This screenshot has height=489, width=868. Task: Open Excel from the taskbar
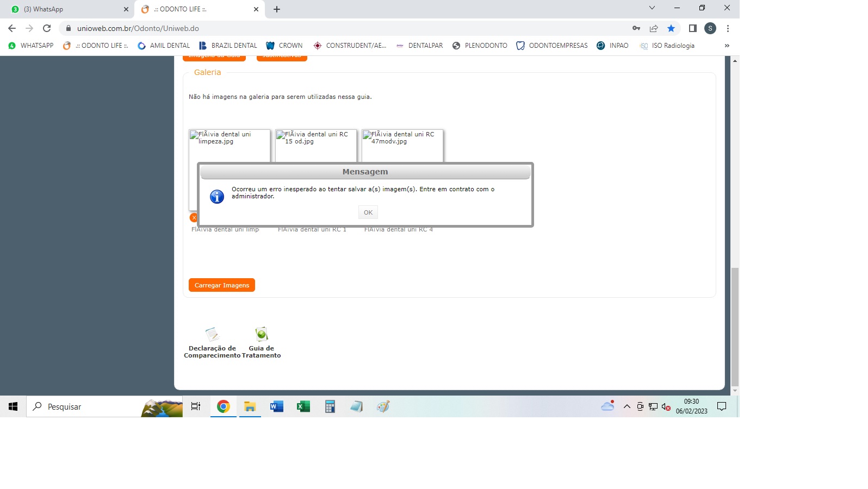(x=303, y=406)
